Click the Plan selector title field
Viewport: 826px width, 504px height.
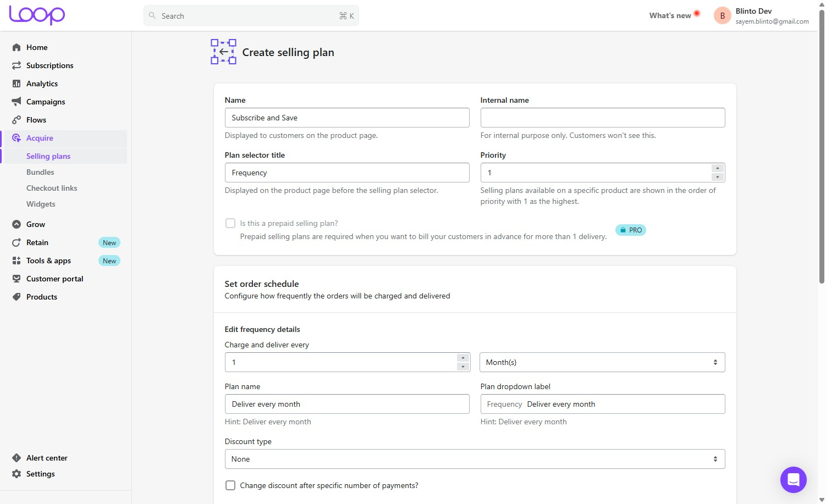coord(347,173)
